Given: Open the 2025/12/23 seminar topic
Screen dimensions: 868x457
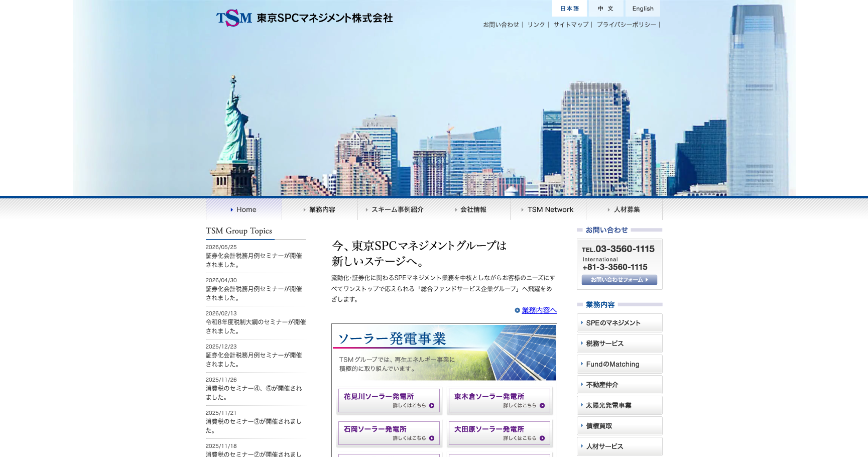Looking at the screenshot, I should [254, 360].
